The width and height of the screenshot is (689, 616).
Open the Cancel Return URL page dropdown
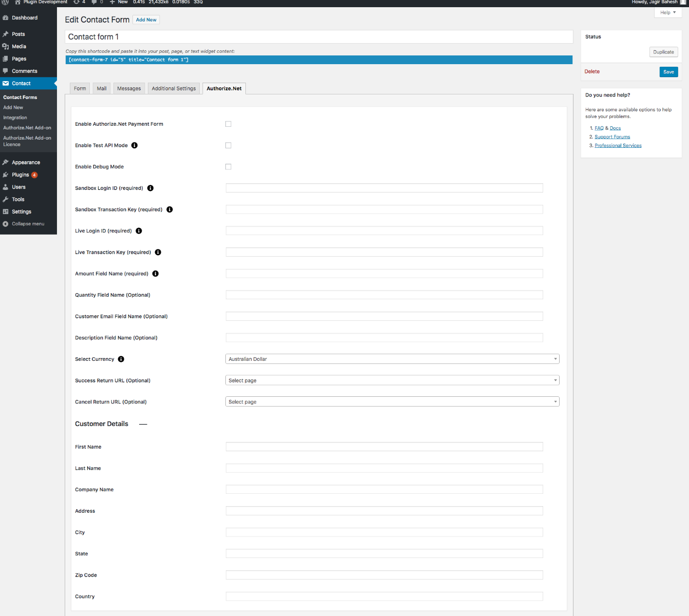pos(392,402)
